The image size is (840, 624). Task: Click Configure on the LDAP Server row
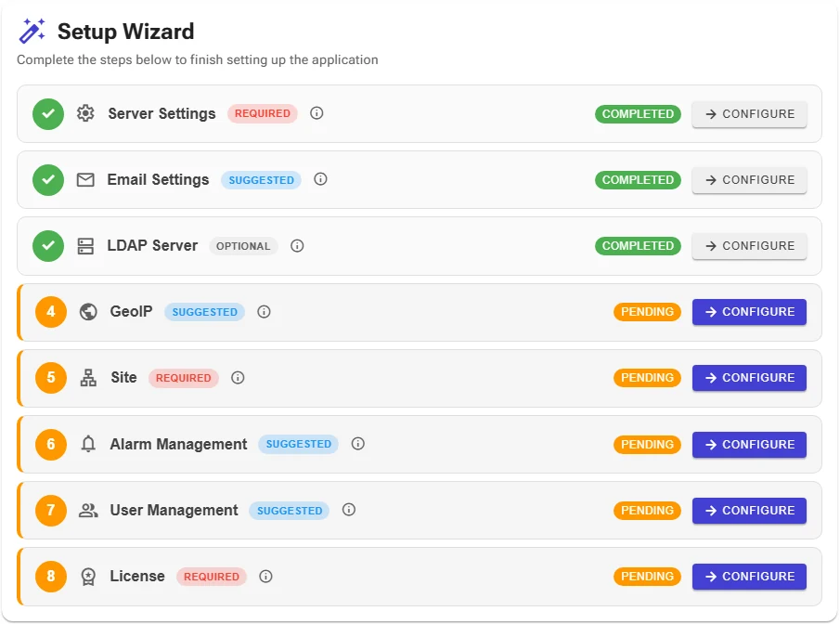[x=749, y=245]
